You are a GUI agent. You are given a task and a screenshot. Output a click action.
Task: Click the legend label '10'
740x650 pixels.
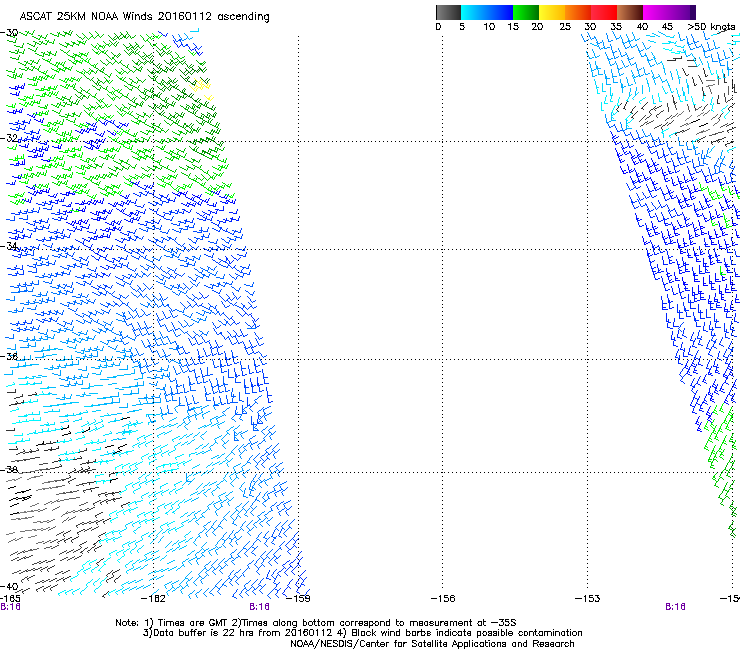pos(489,27)
